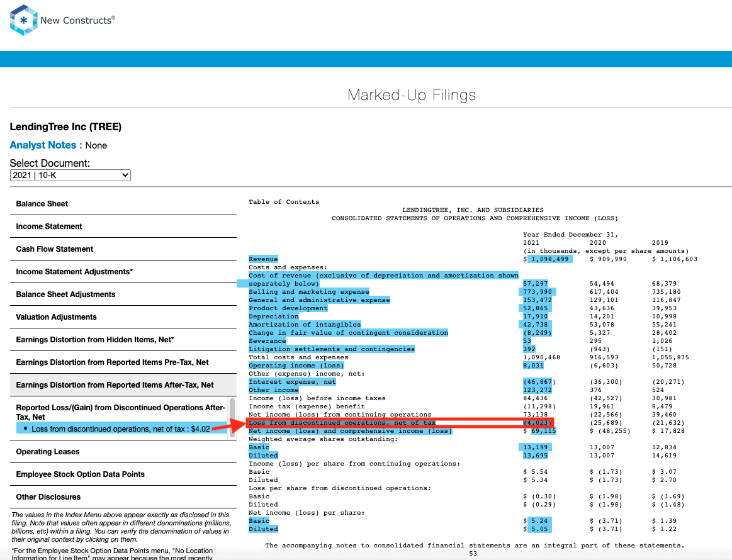
Task: Click the Marked-Up Filings page heading
Action: pyautogui.click(x=412, y=95)
